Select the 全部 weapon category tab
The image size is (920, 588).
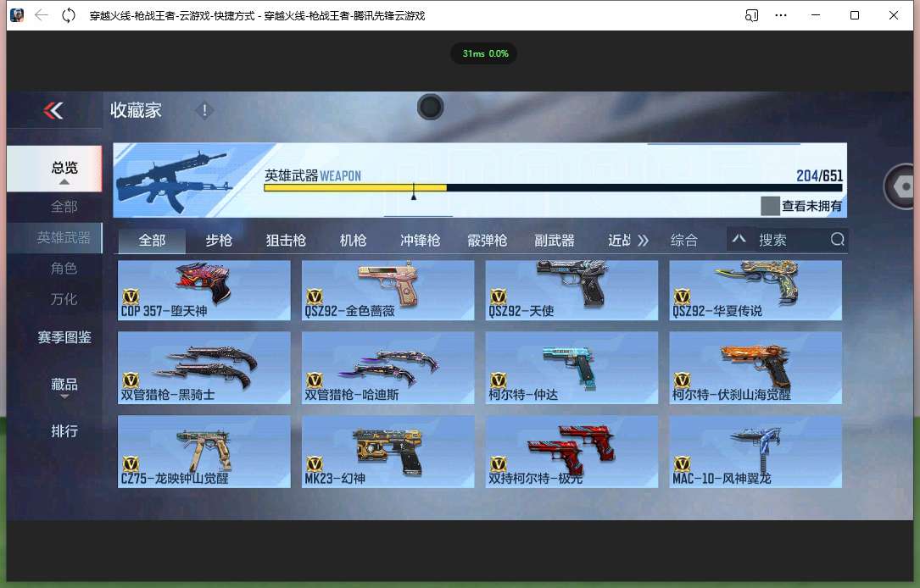(x=152, y=241)
